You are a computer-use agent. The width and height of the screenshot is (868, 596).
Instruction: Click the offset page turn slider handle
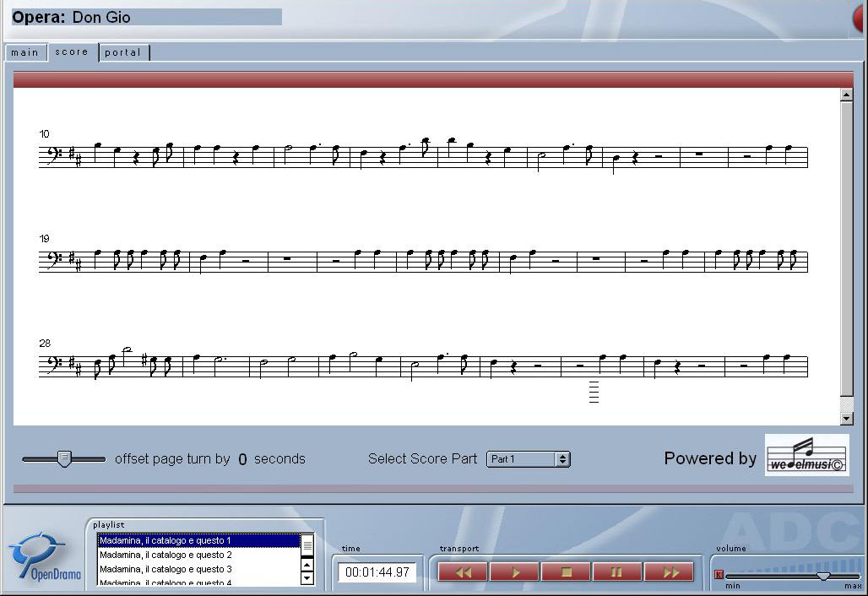click(63, 458)
